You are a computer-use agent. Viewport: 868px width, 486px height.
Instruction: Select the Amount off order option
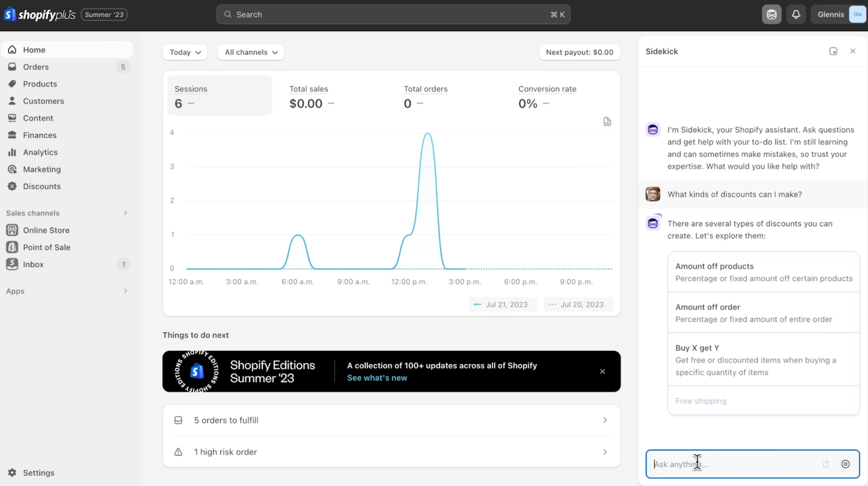(764, 313)
